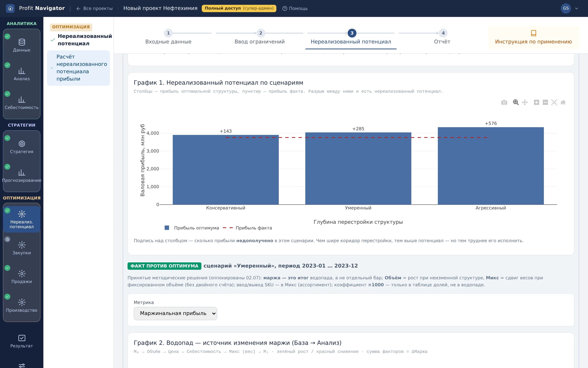
Task: Go to step 2 Ввод ограничений
Action: (259, 37)
